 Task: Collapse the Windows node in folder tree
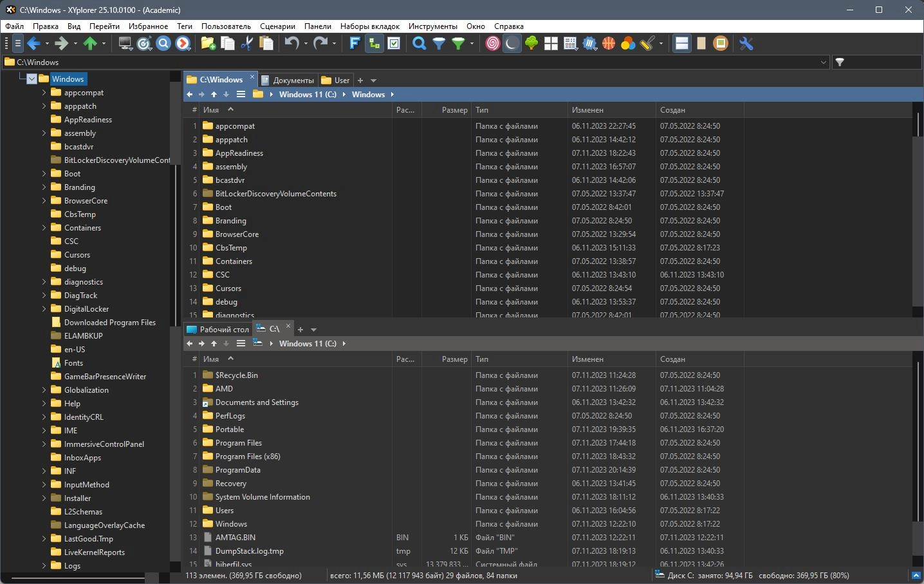point(32,79)
